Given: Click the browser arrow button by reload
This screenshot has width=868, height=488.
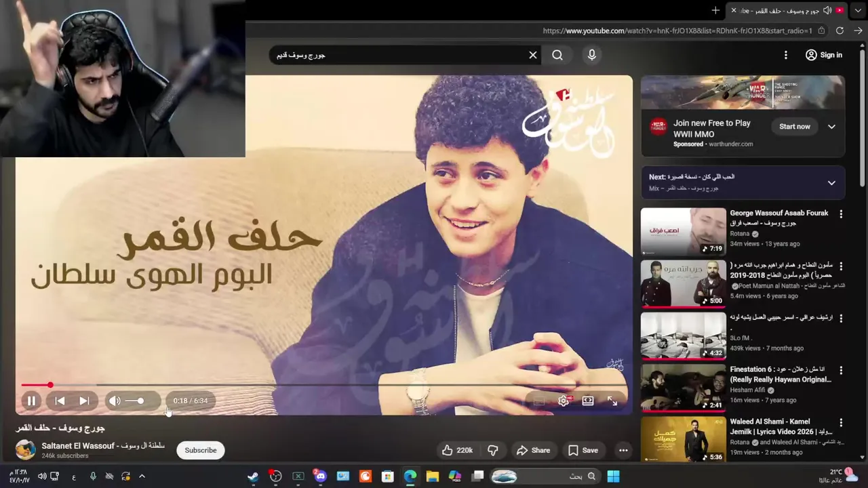Looking at the screenshot, I should click(858, 30).
